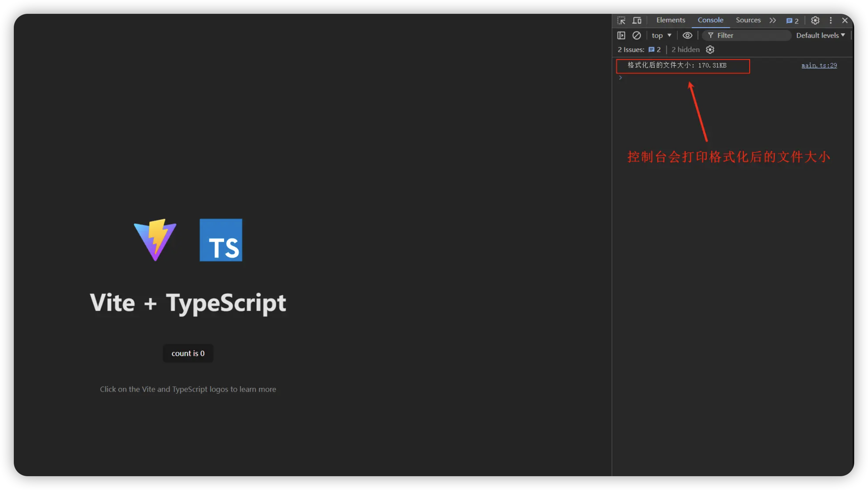Click the console prompt chevron
The image size is (868, 490).
point(620,78)
